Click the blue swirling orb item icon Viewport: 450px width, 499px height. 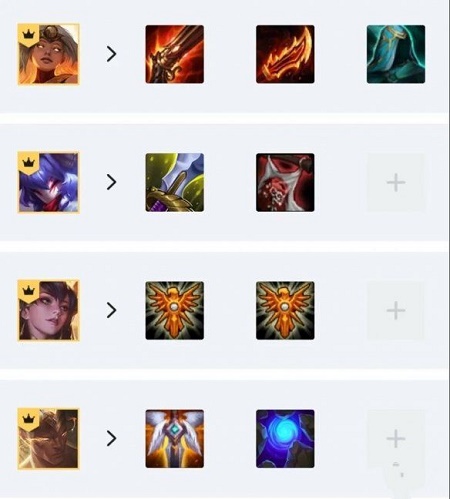(x=285, y=439)
